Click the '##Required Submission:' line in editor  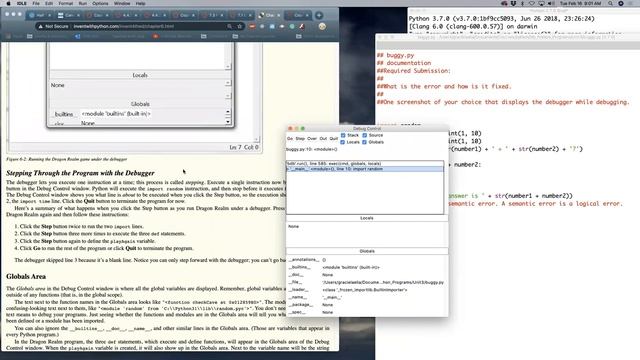pos(413,71)
